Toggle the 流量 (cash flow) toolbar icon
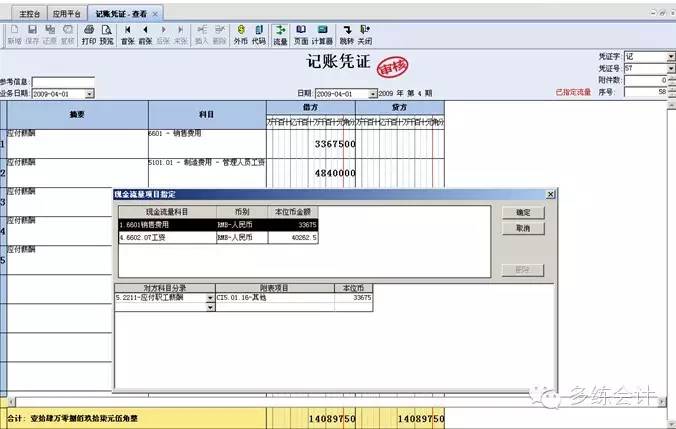 tap(280, 34)
